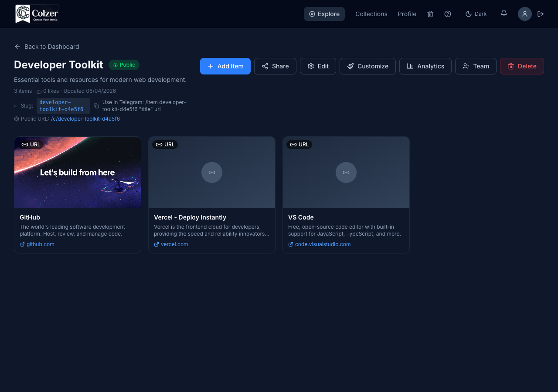This screenshot has height=392, width=558.
Task: Open the notifications bell
Action: coord(504,14)
